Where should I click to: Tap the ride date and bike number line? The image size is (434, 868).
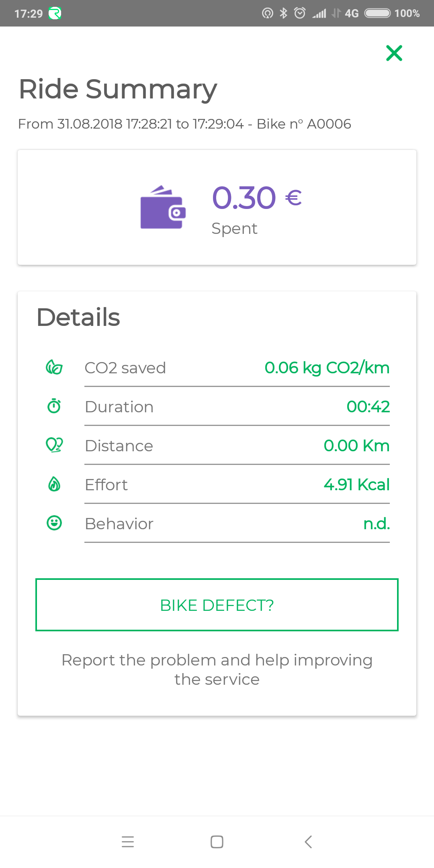tap(184, 124)
